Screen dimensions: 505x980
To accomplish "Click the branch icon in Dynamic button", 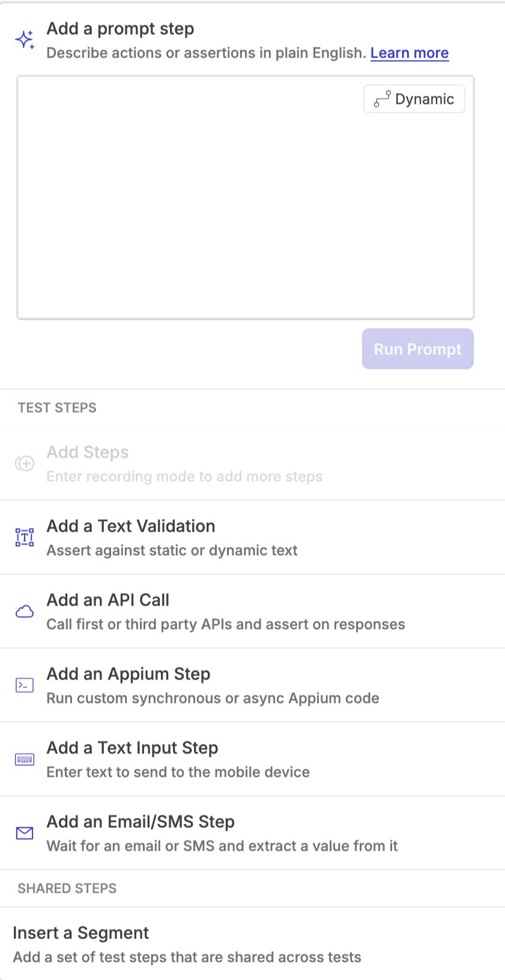I will click(x=383, y=99).
